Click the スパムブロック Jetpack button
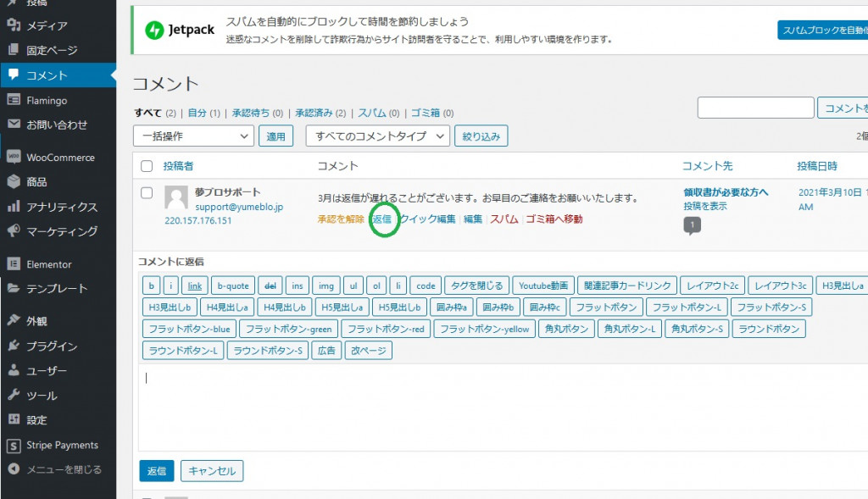 (822, 30)
